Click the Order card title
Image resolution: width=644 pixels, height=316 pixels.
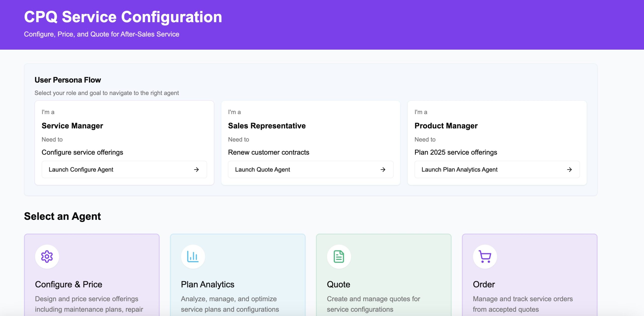484,285
